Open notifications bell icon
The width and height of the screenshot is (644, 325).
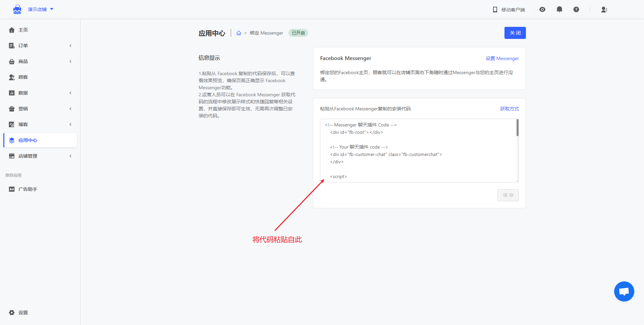(559, 9)
